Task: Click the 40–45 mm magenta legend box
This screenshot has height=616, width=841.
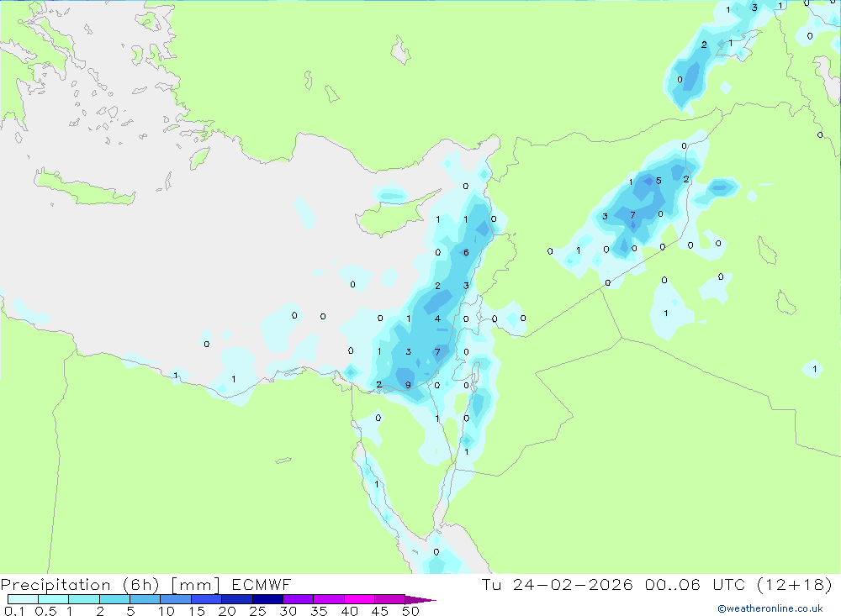Action: 359,599
